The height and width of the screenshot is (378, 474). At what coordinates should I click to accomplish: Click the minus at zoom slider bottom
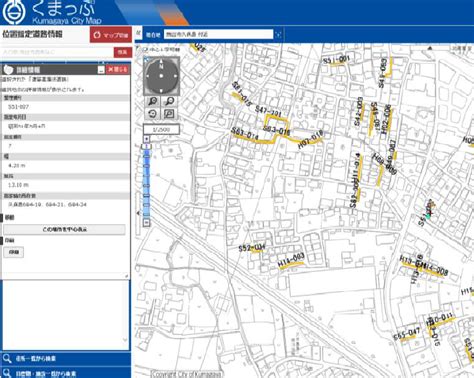147,222
